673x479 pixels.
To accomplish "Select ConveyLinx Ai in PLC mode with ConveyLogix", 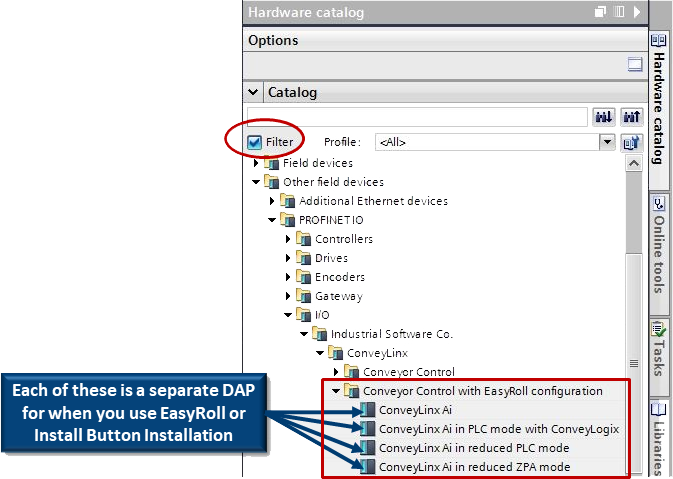I will click(x=499, y=429).
